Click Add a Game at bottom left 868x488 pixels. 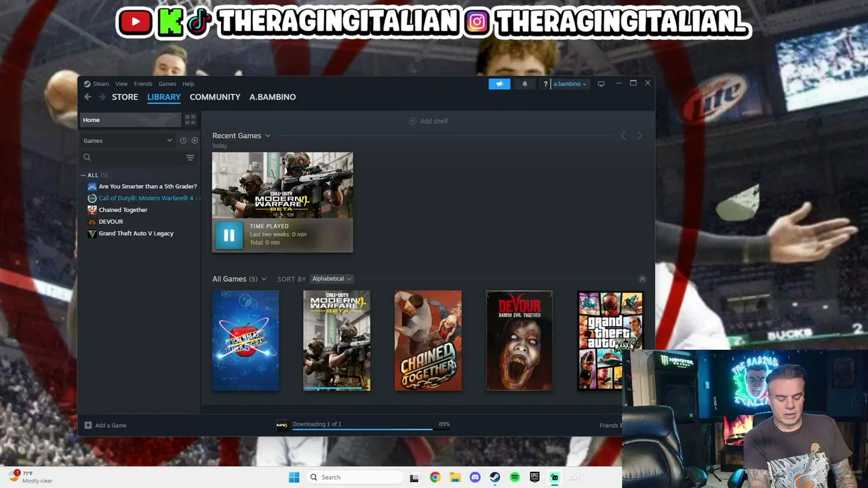[106, 426]
